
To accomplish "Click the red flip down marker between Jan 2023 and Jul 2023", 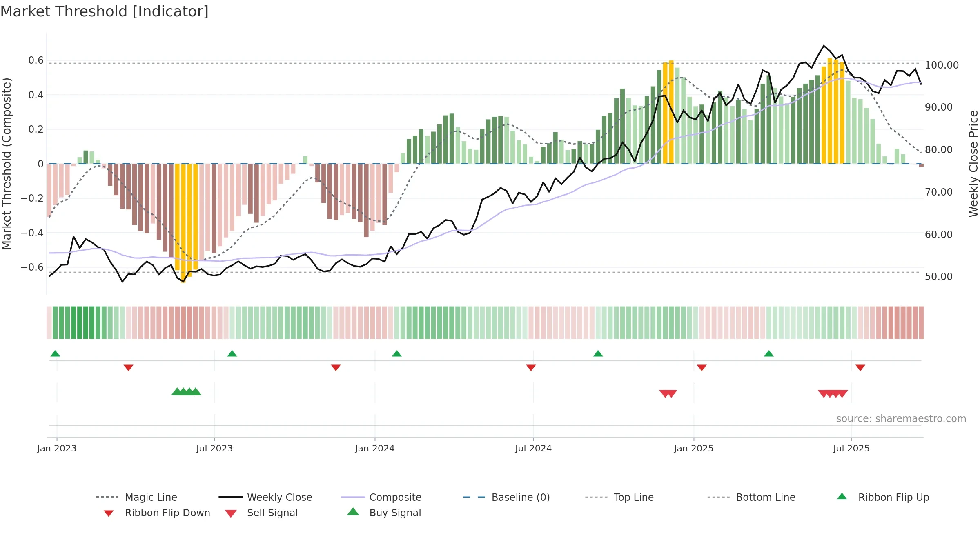I will pyautogui.click(x=128, y=368).
